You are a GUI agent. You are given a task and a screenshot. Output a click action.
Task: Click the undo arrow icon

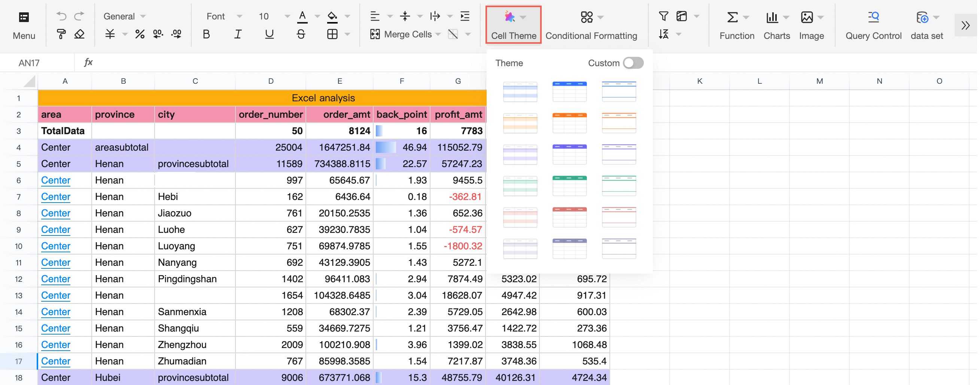[x=61, y=16]
